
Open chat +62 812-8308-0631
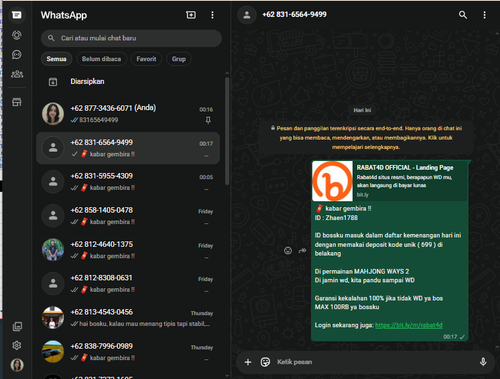pos(128,284)
